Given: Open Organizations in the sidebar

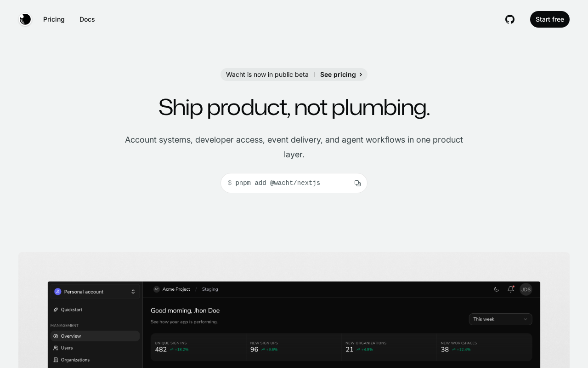Looking at the screenshot, I should (x=75, y=360).
